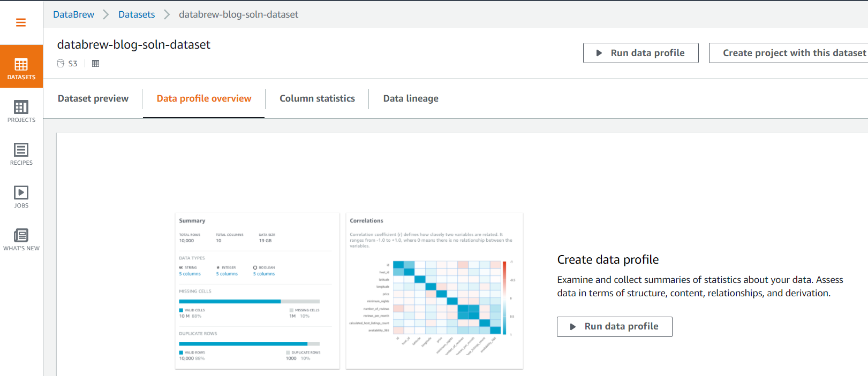
Task: Click the DataBrew breadcrumb link
Action: click(73, 14)
